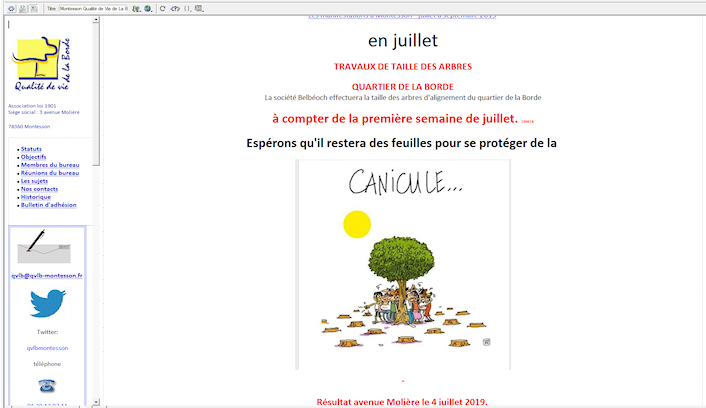Click the sidebar vertical scrollbar thumb
Viewport: 706px width, 408px height.
tap(96, 95)
